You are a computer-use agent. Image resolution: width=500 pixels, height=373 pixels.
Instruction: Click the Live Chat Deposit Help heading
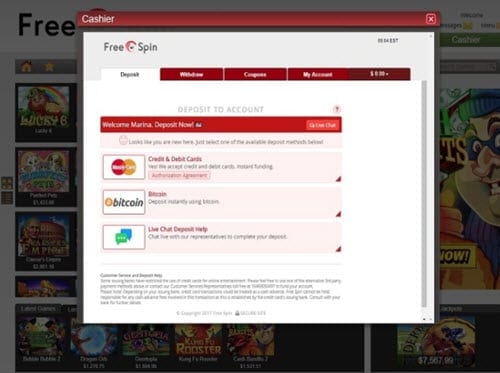coord(178,229)
